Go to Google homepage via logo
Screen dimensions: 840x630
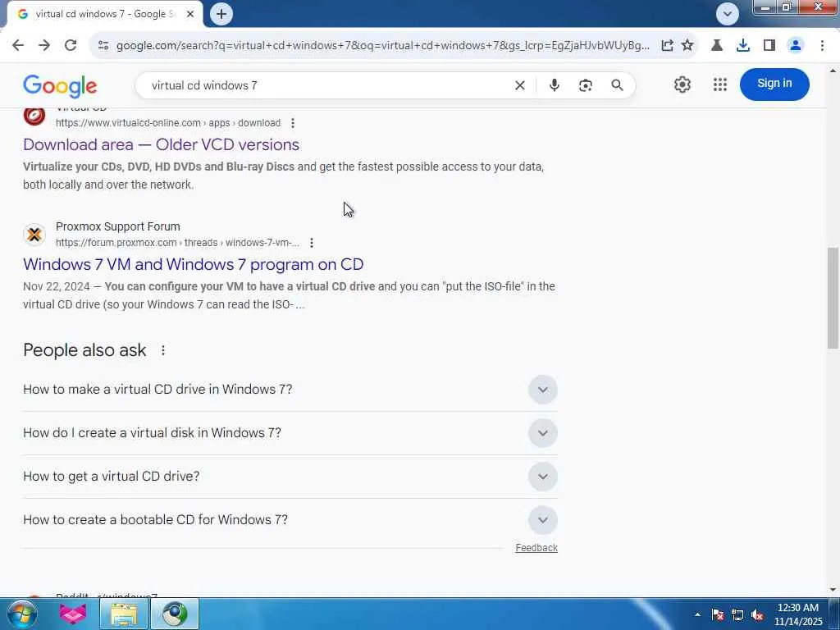coord(60,85)
